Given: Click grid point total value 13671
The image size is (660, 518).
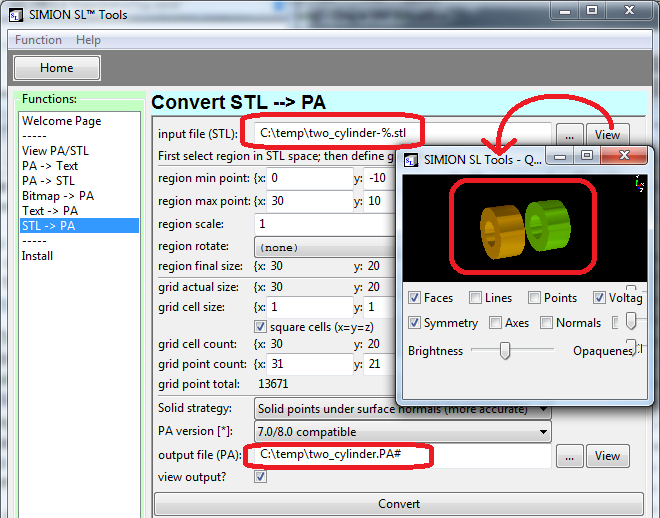Looking at the screenshot, I should pos(273,384).
